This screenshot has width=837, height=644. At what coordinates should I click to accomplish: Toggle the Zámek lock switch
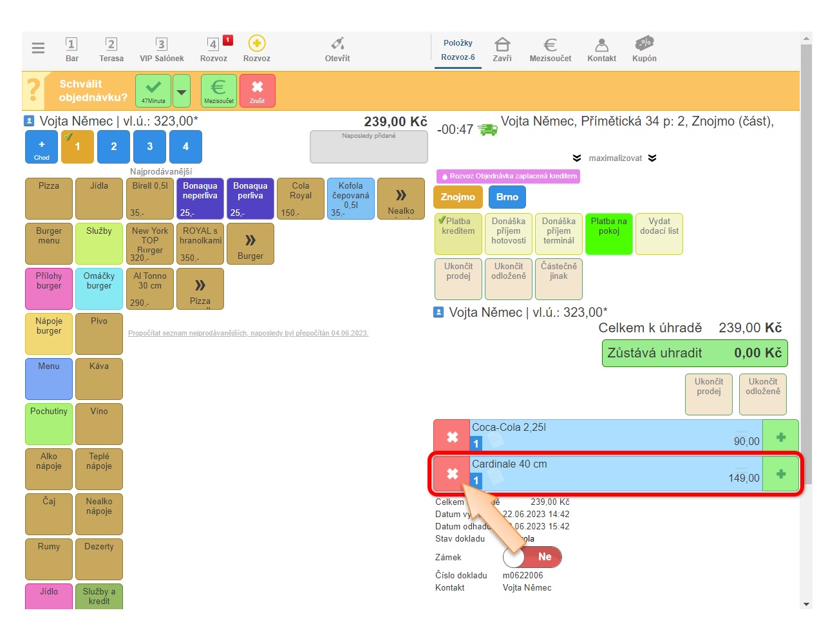tap(532, 557)
